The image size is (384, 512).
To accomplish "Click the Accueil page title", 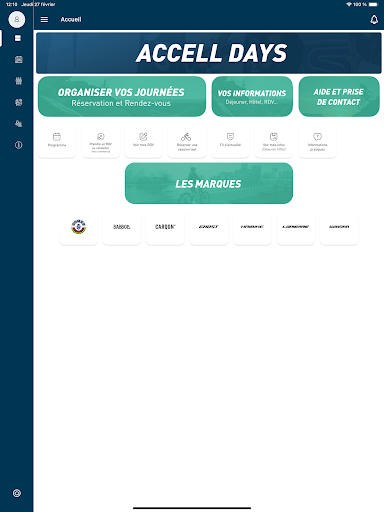I will point(71,19).
